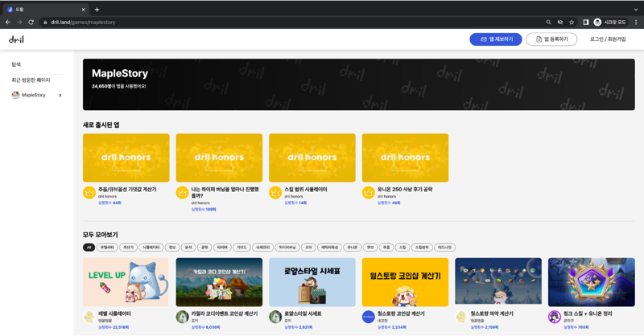Open a new browser tab with plus
The width and height of the screenshot is (644, 336).
[x=97, y=10]
